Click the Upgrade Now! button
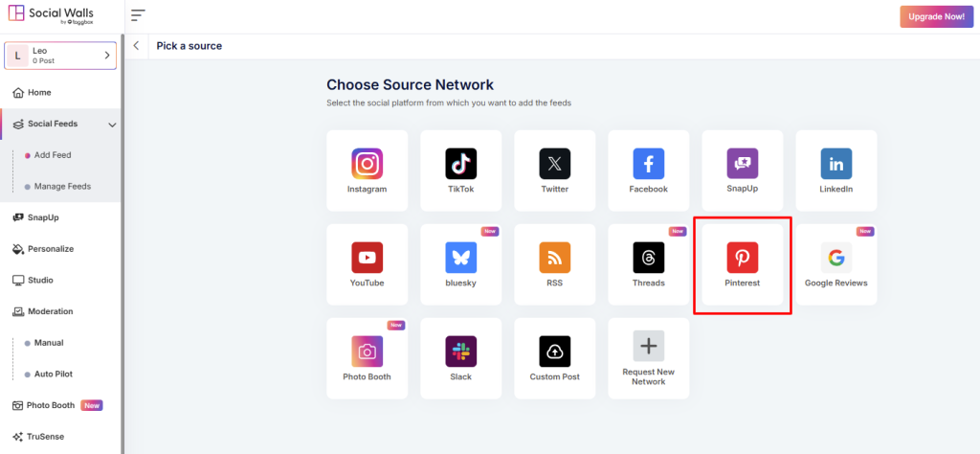The image size is (980, 454). point(936,17)
